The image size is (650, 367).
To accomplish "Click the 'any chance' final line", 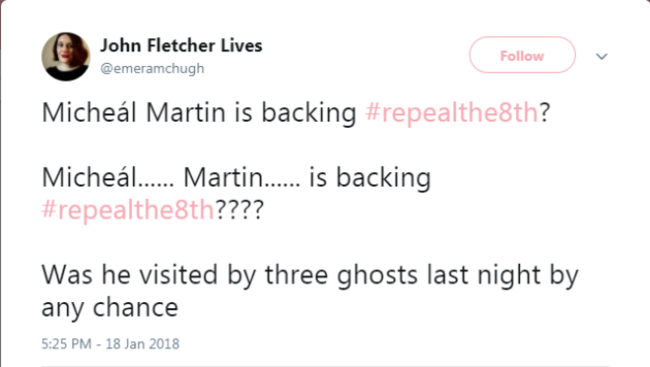I will click(x=110, y=308).
